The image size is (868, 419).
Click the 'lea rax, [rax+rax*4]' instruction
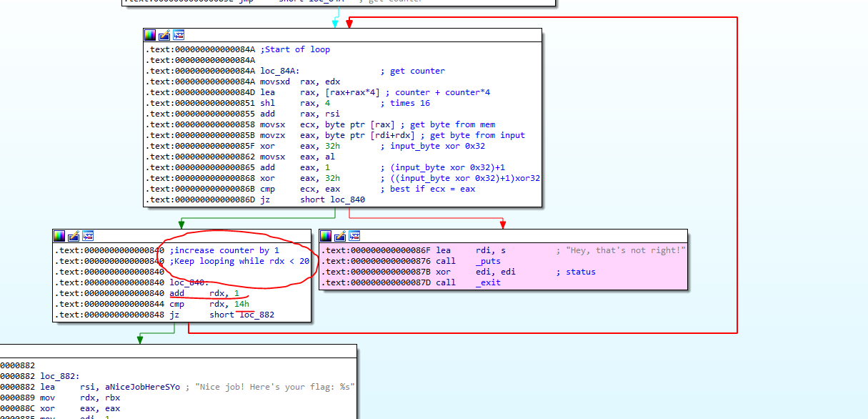320,92
